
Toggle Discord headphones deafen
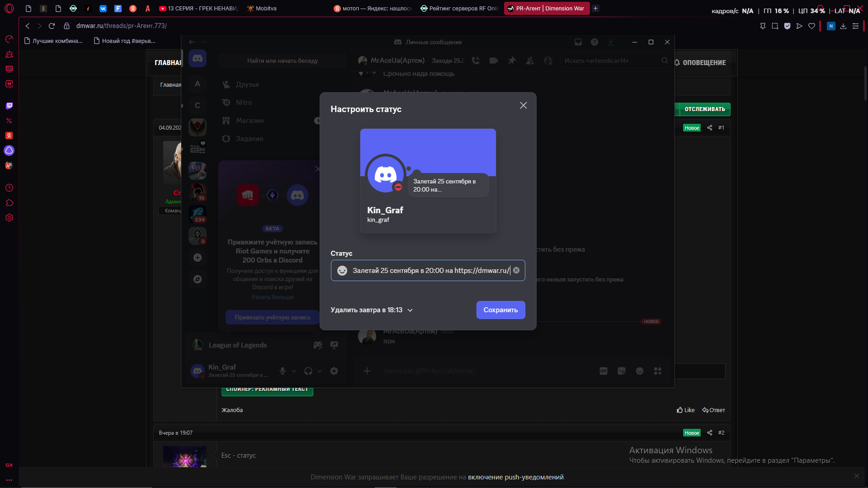click(x=308, y=371)
